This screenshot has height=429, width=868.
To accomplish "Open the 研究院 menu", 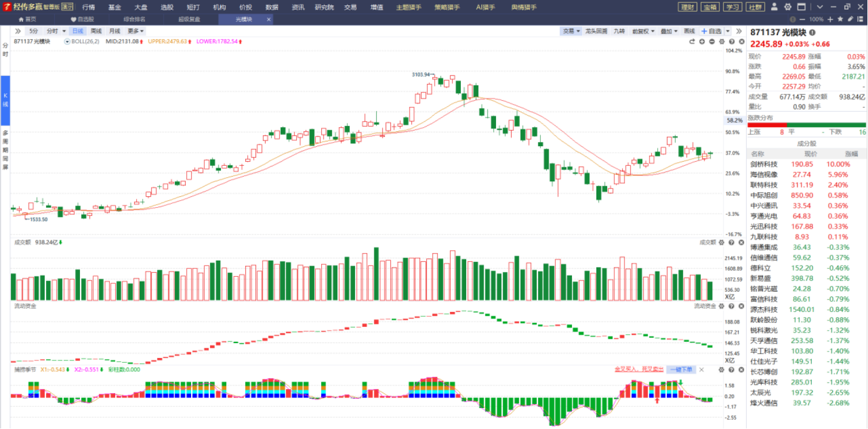I will pos(324,7).
